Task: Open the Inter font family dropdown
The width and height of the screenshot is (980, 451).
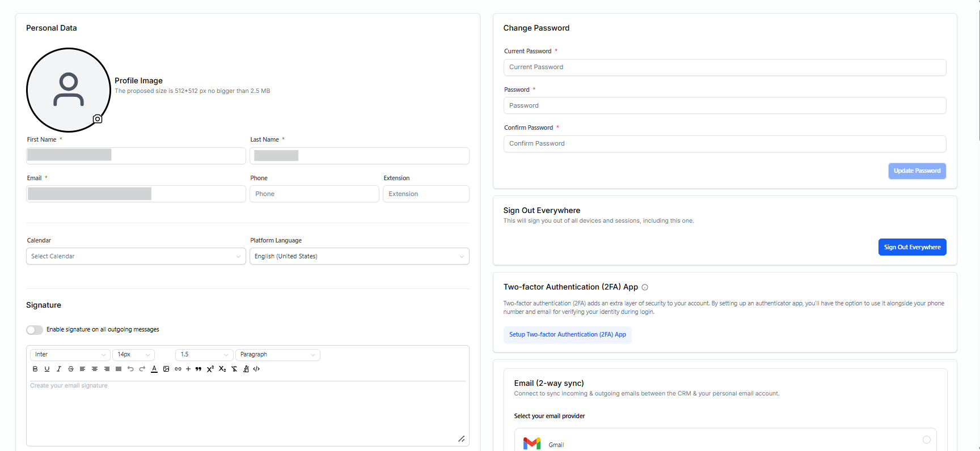Action: (70, 355)
